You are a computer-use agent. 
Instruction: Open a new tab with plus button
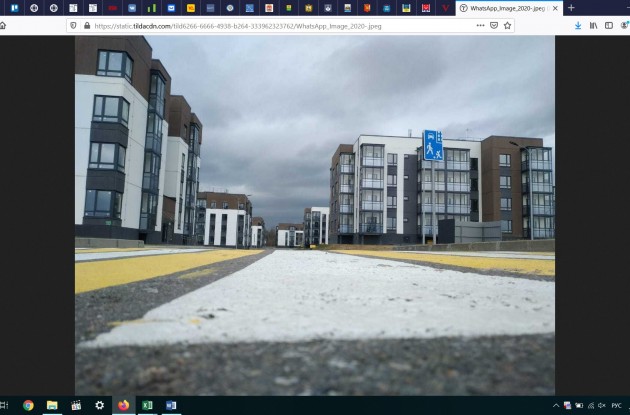tap(571, 8)
